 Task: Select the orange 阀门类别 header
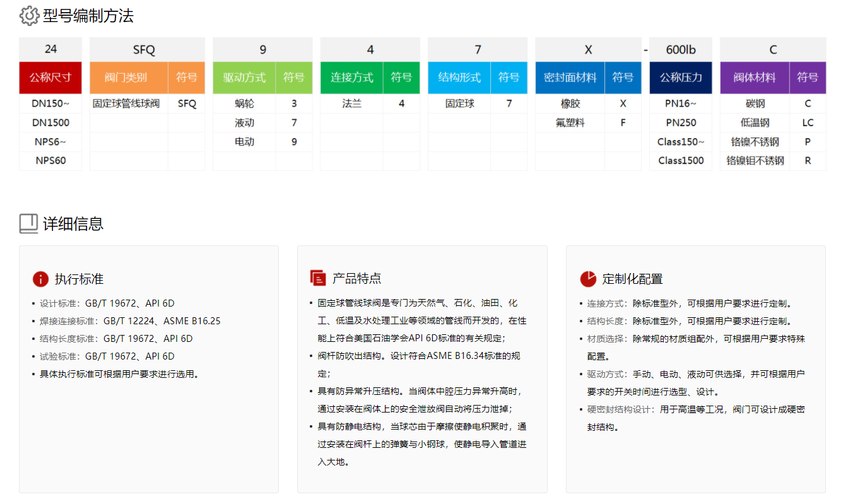pyautogui.click(x=129, y=78)
